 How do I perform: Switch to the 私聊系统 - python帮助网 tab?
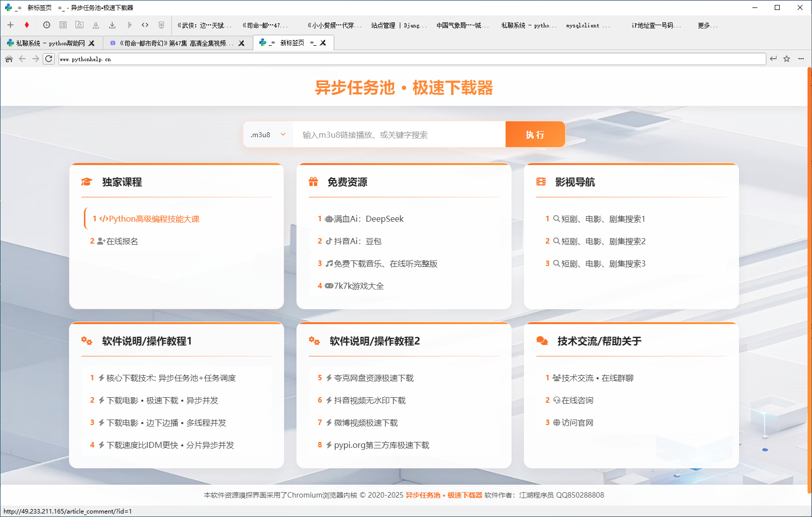(50, 43)
